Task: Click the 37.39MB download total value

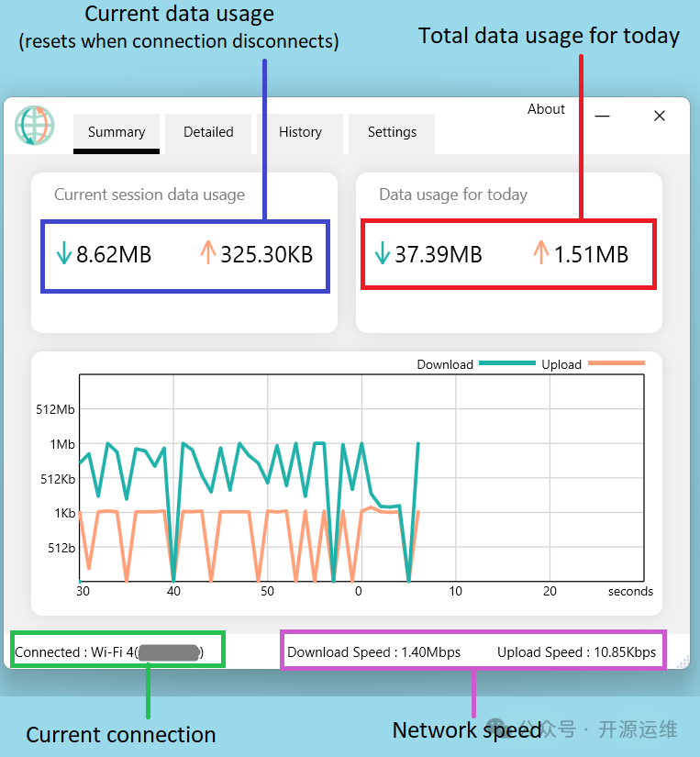Action: (x=438, y=254)
